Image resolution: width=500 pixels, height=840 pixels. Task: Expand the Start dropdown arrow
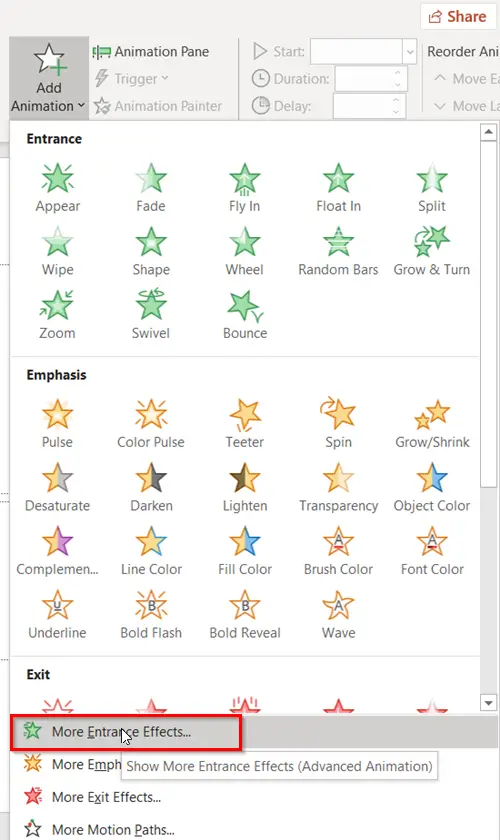point(410,52)
